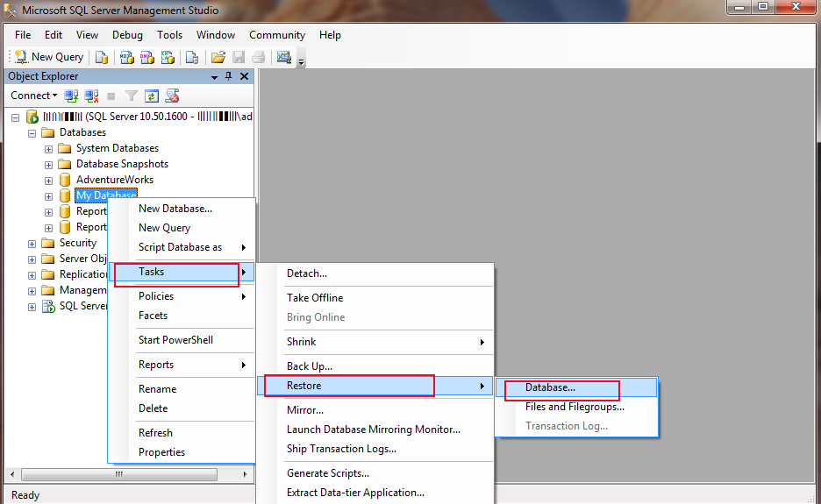This screenshot has width=821, height=504.
Task: Expand the My Database node
Action: 48,197
